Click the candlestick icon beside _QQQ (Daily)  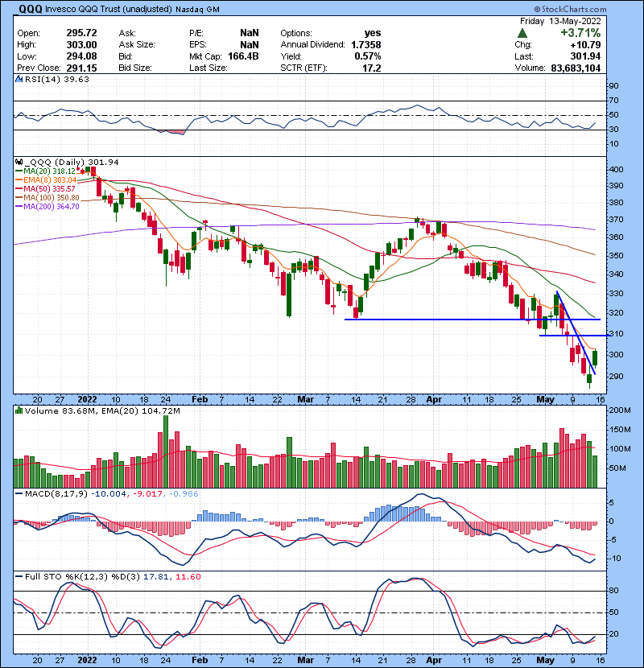pos(19,162)
